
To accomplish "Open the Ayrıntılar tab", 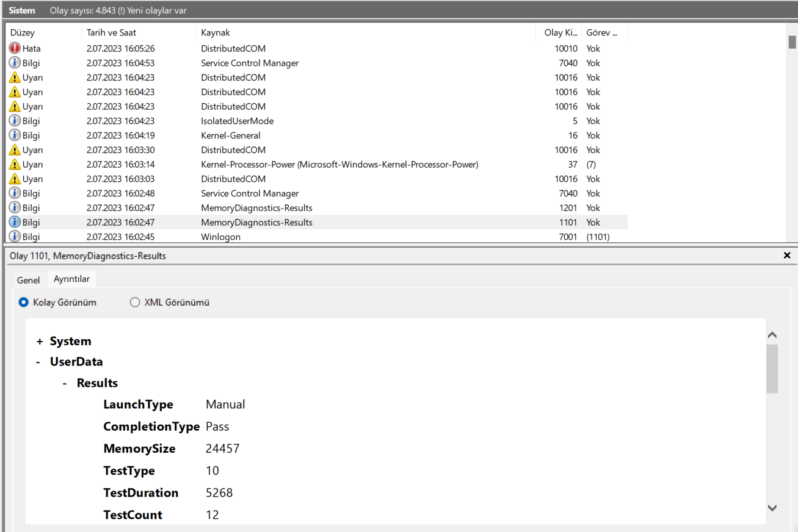I will (71, 279).
